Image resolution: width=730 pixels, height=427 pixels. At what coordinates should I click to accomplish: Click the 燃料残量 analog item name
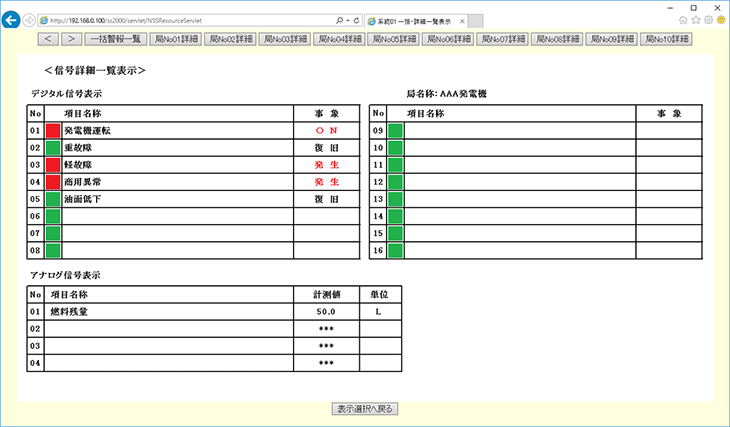click(x=69, y=312)
